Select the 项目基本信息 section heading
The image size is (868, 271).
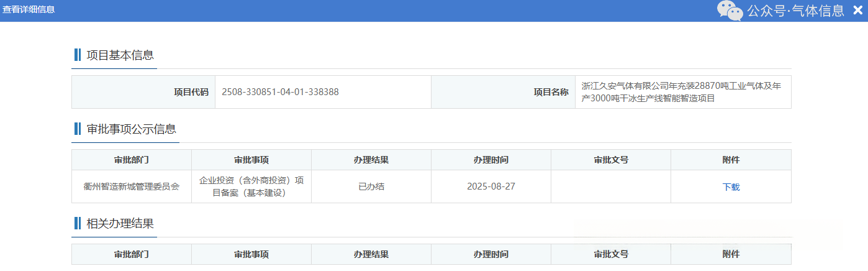pyautogui.click(x=119, y=55)
